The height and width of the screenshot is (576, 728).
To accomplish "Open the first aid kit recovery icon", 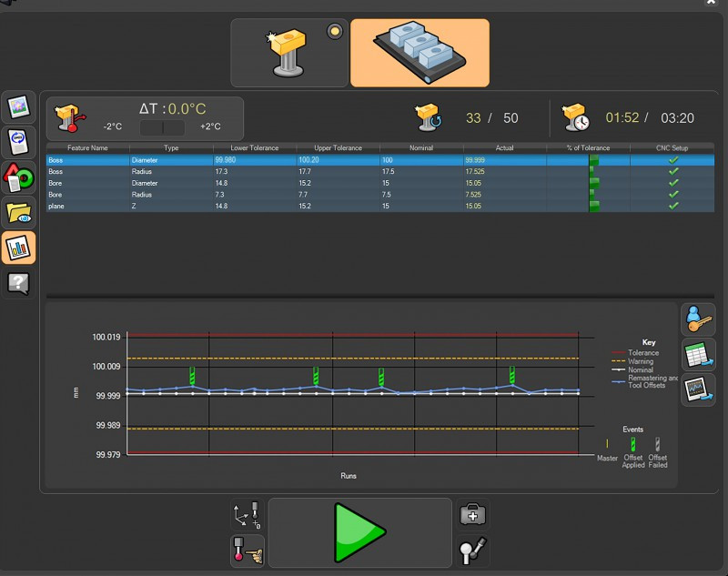I will [472, 515].
